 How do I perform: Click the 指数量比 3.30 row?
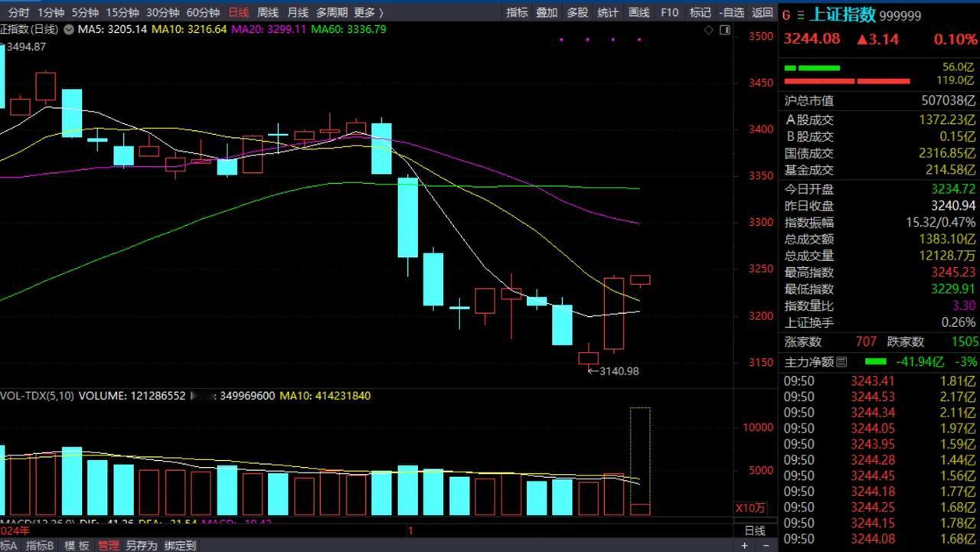click(880, 305)
